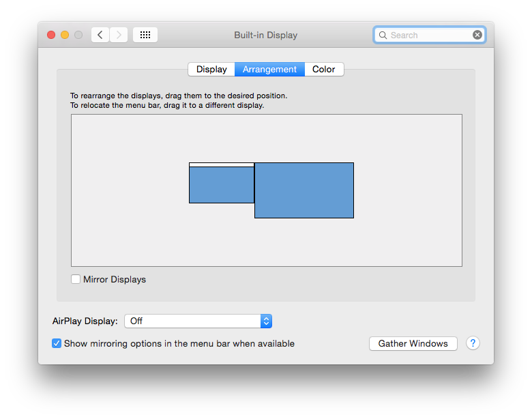
Task: Click the white menu bar strip on left display
Action: click(222, 164)
